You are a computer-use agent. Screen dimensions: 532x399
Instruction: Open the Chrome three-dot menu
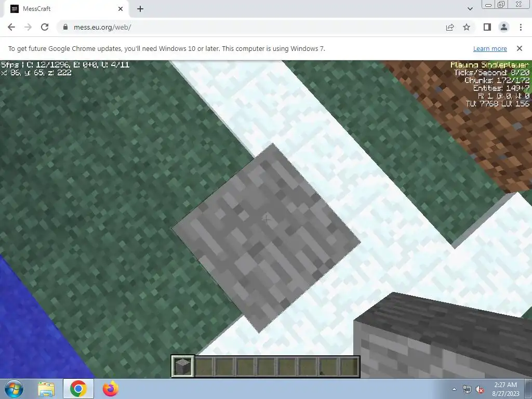click(521, 27)
